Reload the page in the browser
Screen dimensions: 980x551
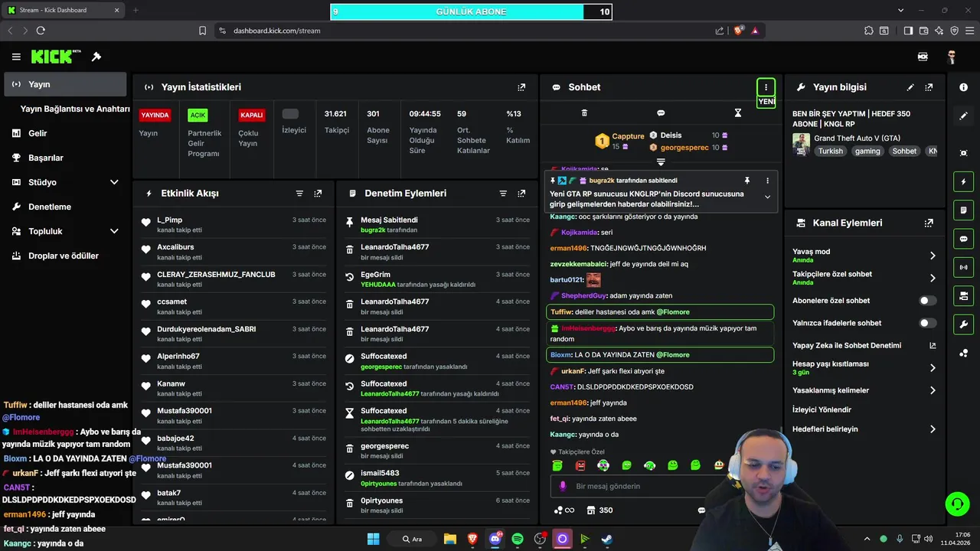tap(41, 31)
